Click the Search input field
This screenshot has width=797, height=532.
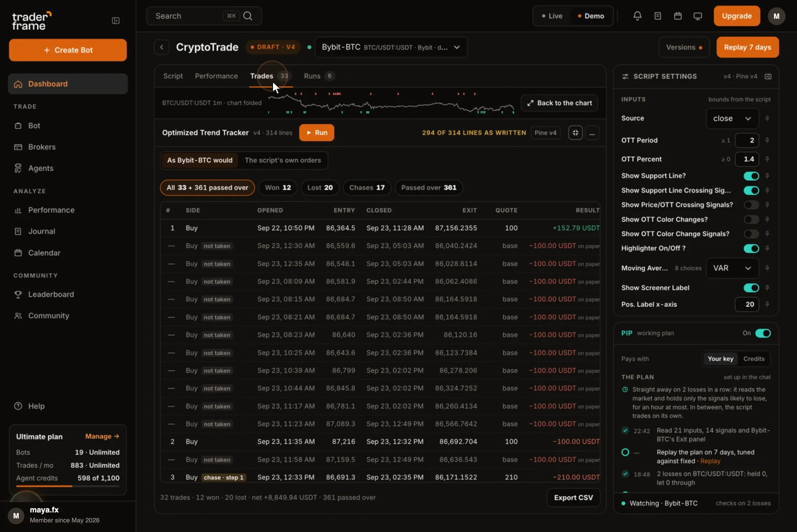[204, 16]
